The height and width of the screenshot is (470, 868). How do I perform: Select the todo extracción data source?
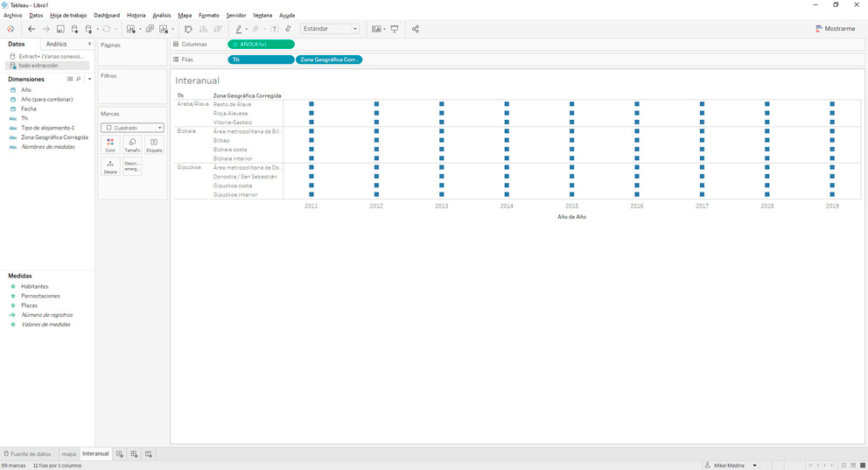38,66
